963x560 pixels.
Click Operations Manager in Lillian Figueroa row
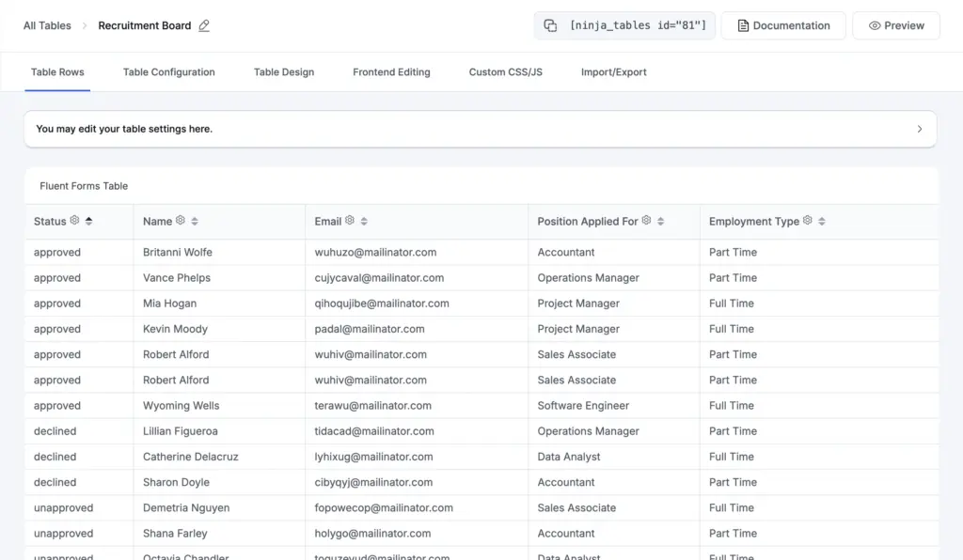tap(588, 431)
